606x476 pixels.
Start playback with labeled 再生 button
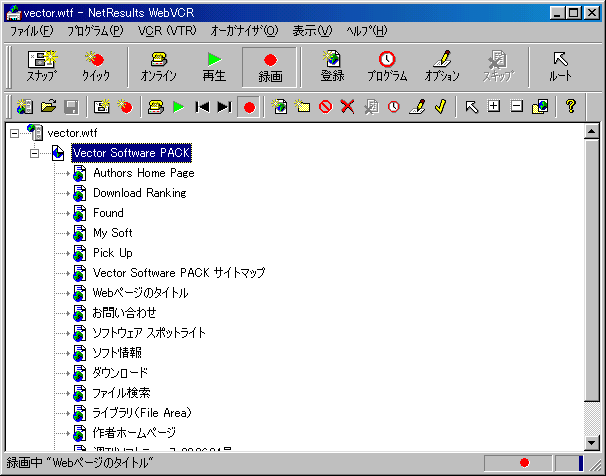[214, 67]
